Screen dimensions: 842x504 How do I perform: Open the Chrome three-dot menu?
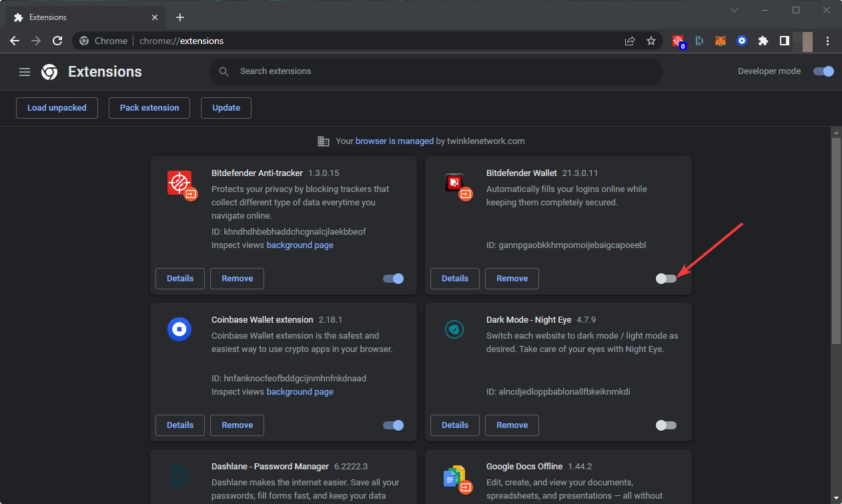click(828, 41)
